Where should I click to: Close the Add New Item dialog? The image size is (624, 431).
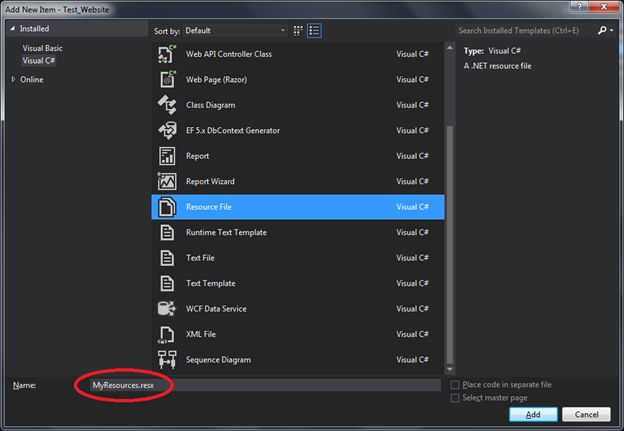[604, 6]
